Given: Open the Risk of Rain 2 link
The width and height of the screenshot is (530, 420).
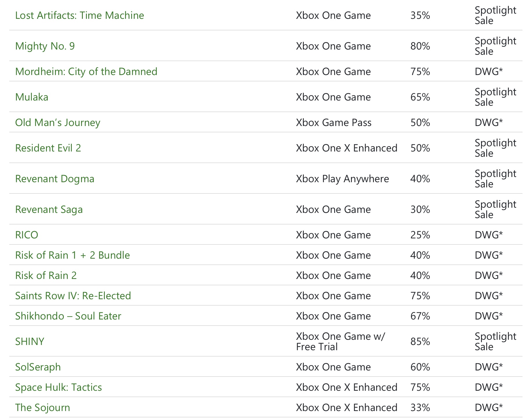Looking at the screenshot, I should click(x=46, y=275).
